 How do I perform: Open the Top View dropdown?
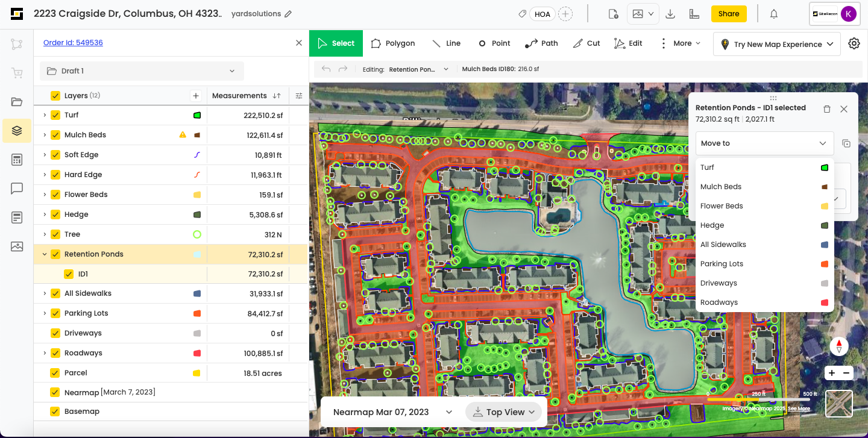[505, 412]
